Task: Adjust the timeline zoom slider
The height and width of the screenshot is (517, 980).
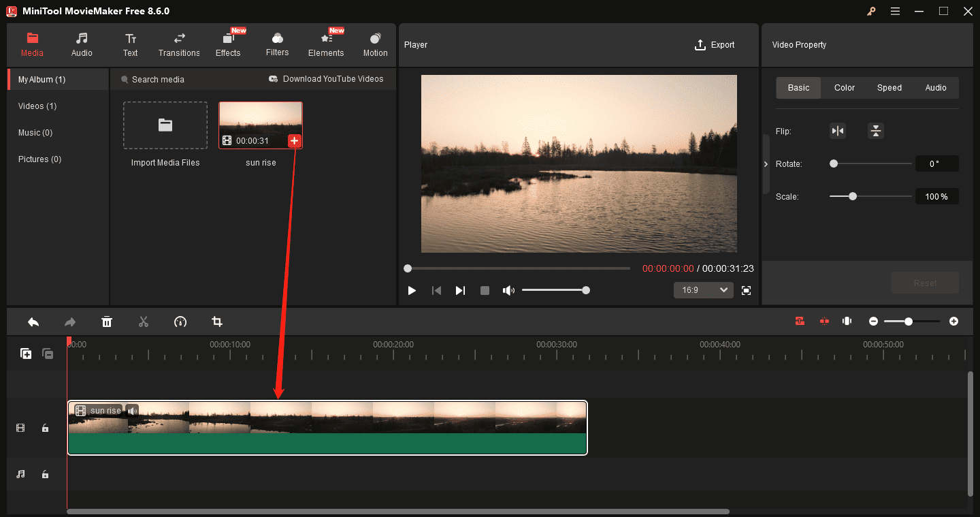Action: pyautogui.click(x=912, y=321)
